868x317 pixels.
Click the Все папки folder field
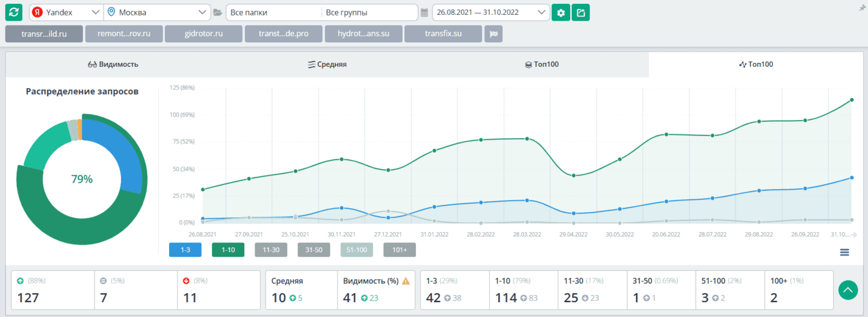pyautogui.click(x=273, y=12)
